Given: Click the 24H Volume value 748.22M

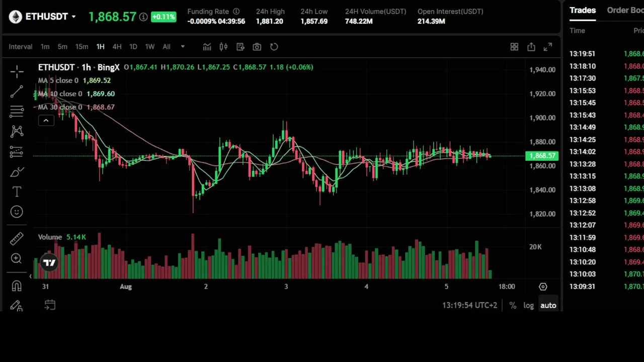Looking at the screenshot, I should coord(359,21).
